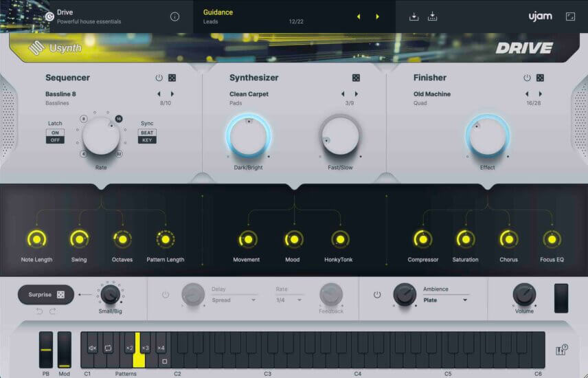The width and height of the screenshot is (588, 378).
Task: Go to the previous global preset
Action: (x=359, y=16)
